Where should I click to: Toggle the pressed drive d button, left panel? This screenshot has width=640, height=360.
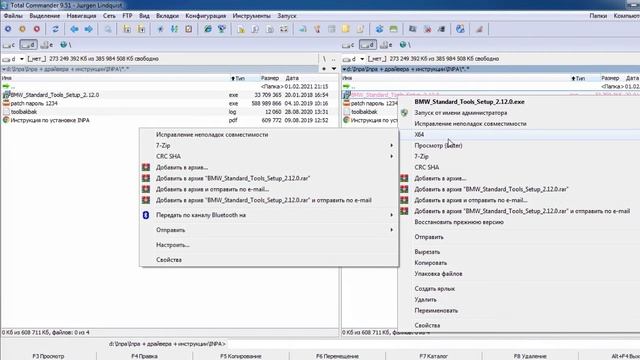pyautogui.click(x=28, y=45)
